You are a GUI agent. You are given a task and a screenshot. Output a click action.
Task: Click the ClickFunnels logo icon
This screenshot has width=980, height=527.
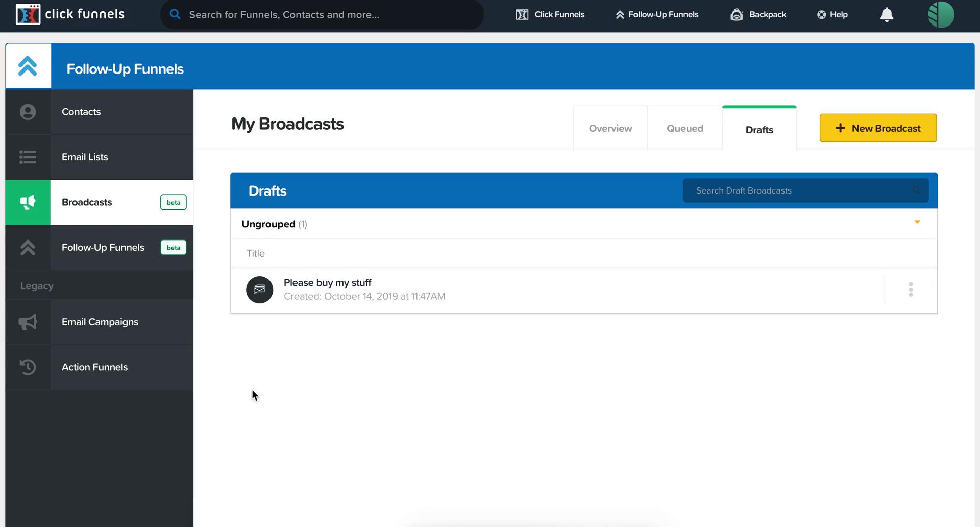(28, 14)
